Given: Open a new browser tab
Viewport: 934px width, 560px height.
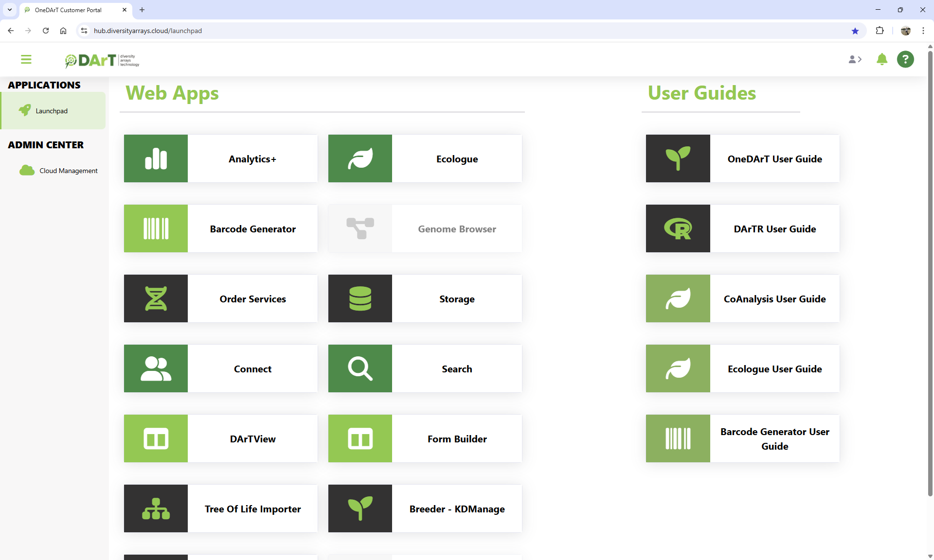Looking at the screenshot, I should click(142, 10).
